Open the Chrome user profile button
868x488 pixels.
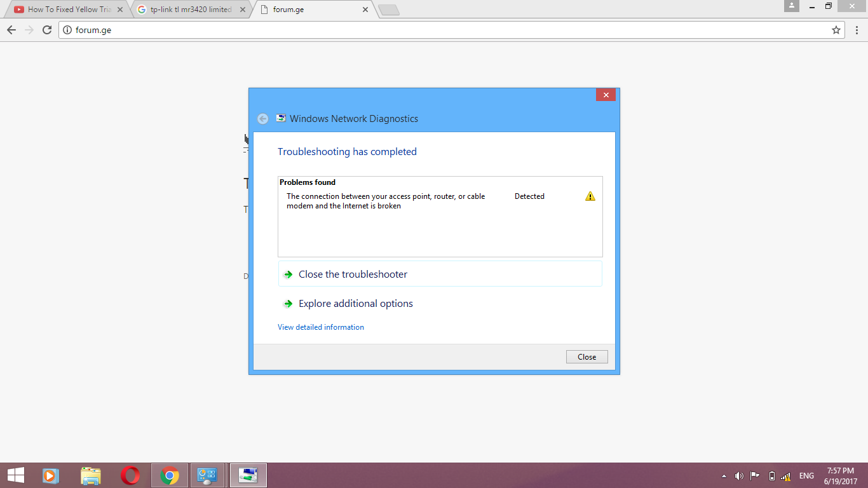(x=792, y=6)
